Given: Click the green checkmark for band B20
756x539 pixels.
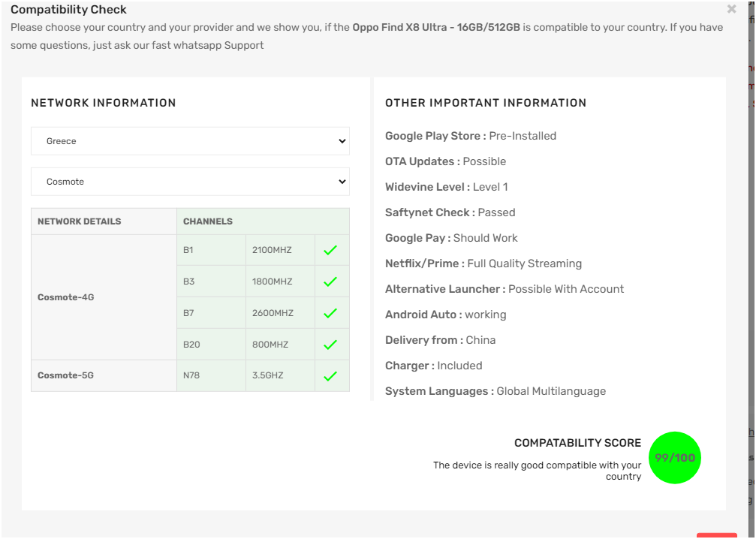Looking at the screenshot, I should pos(330,345).
